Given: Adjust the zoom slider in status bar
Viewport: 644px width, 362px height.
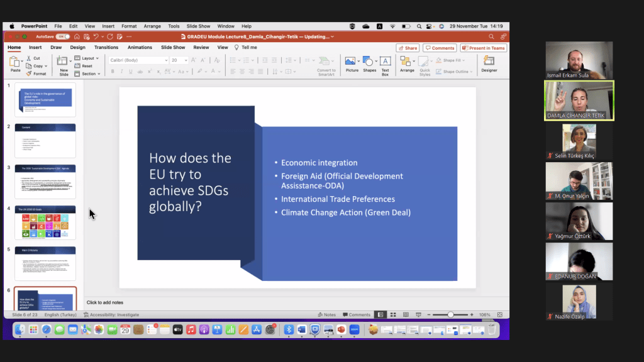Looking at the screenshot, I should [x=450, y=314].
